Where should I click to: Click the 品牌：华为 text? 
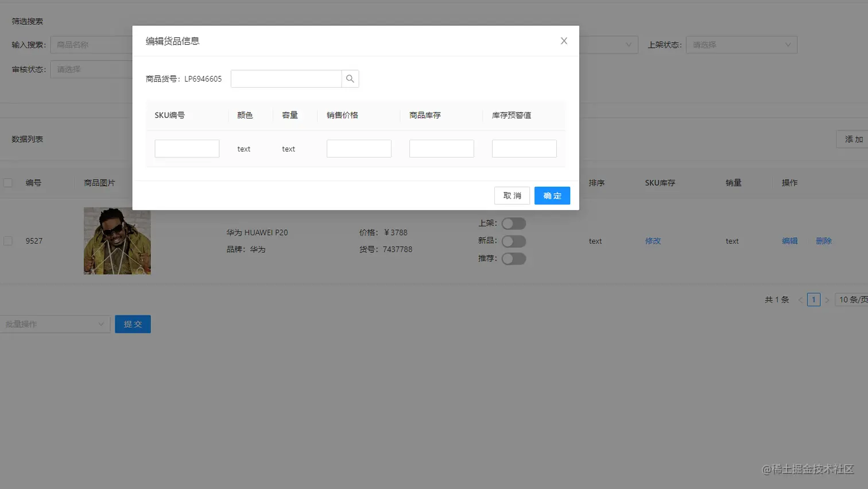pos(246,249)
